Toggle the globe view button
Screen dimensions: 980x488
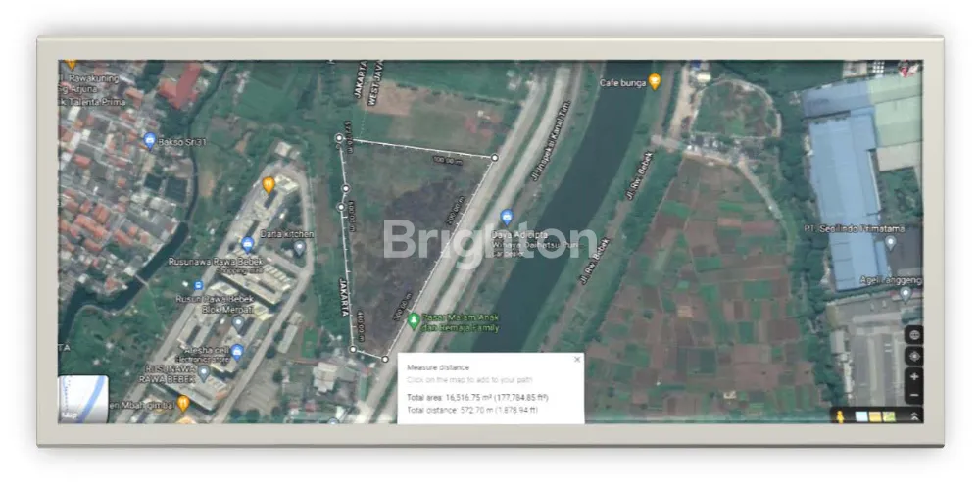[x=913, y=335]
